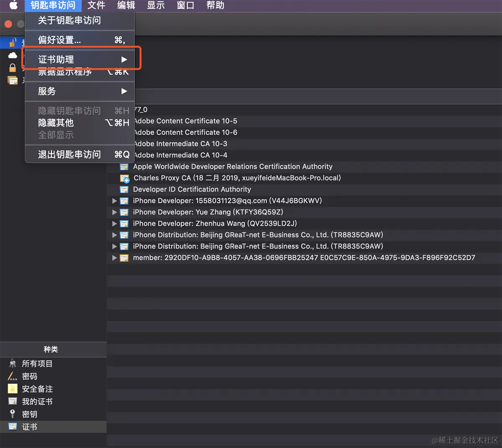Open the 文件 menu
Image resolution: width=502 pixels, height=448 pixels.
[x=96, y=5]
